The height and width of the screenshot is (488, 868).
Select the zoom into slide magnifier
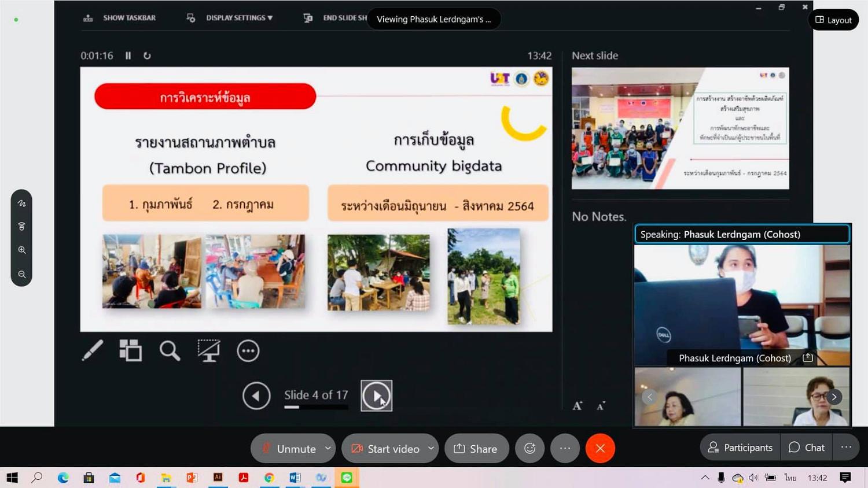tap(170, 350)
